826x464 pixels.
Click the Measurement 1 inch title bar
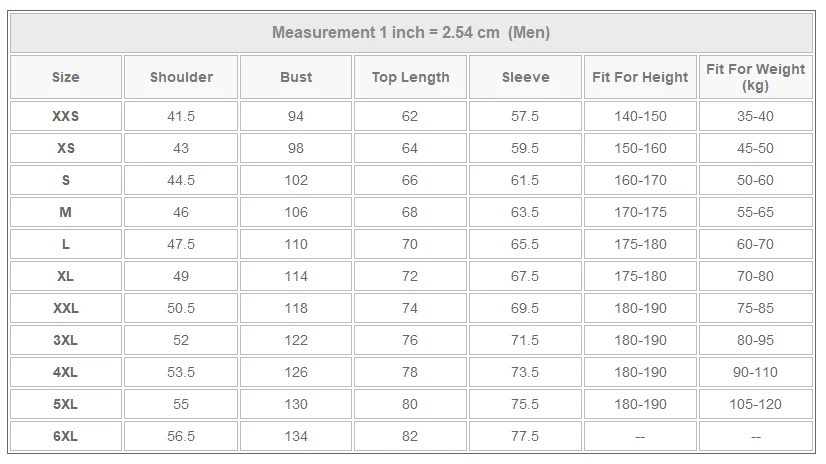coord(411,32)
